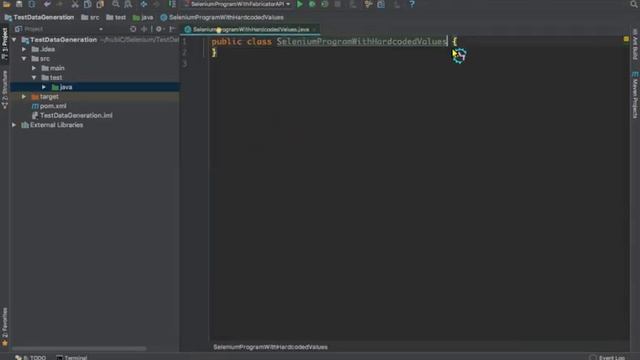640x360 pixels.
Task: Open the Event Log button
Action: click(x=607, y=357)
